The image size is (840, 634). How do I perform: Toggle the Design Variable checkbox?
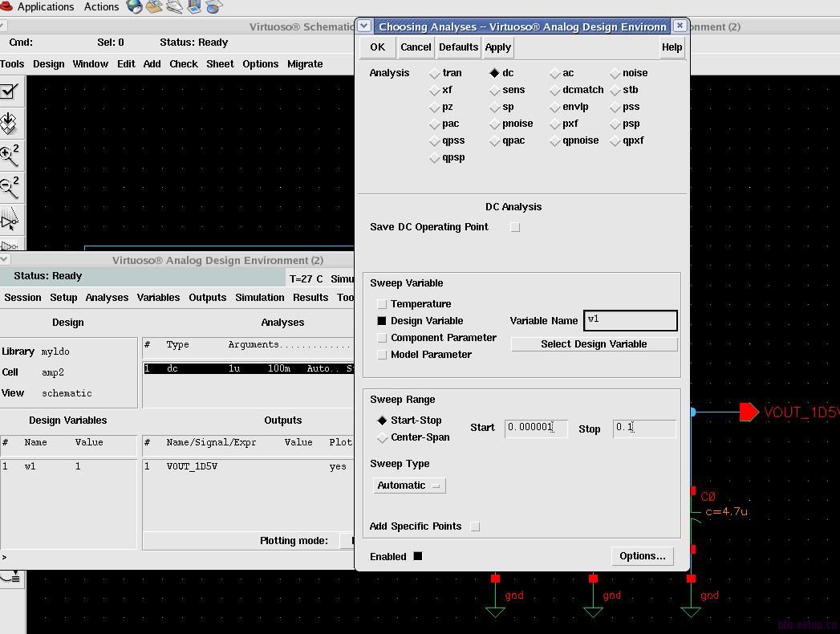tap(381, 321)
